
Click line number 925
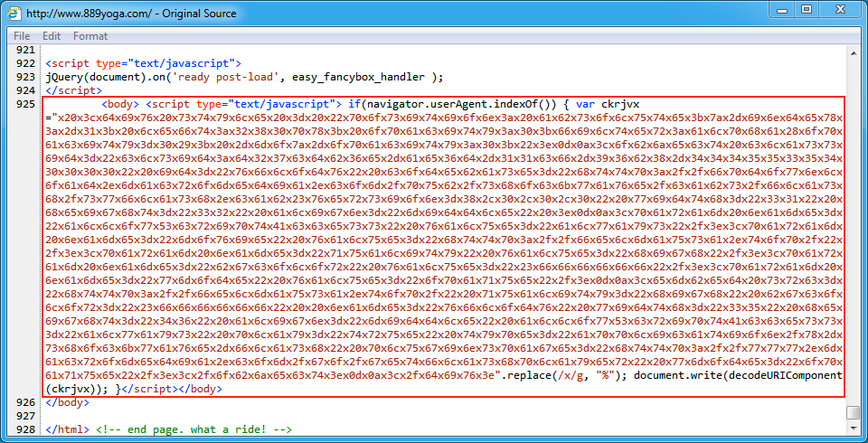click(x=25, y=104)
